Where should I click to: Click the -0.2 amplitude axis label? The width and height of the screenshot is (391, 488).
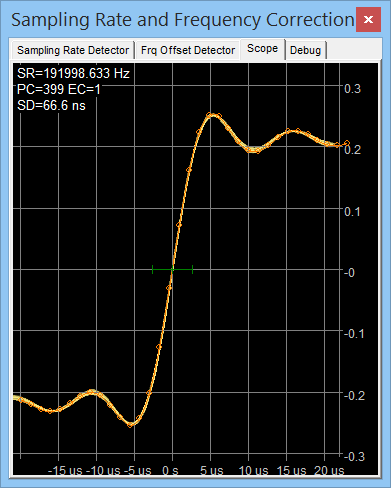[x=354, y=396]
